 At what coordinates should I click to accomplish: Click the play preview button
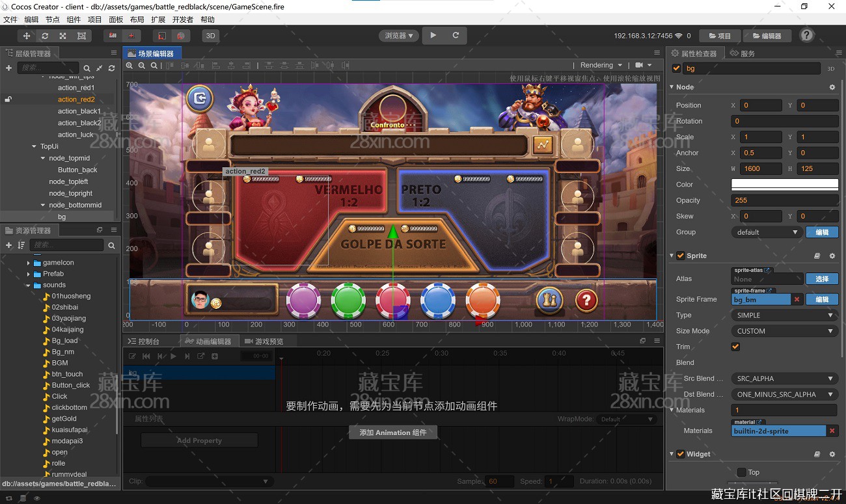point(433,36)
